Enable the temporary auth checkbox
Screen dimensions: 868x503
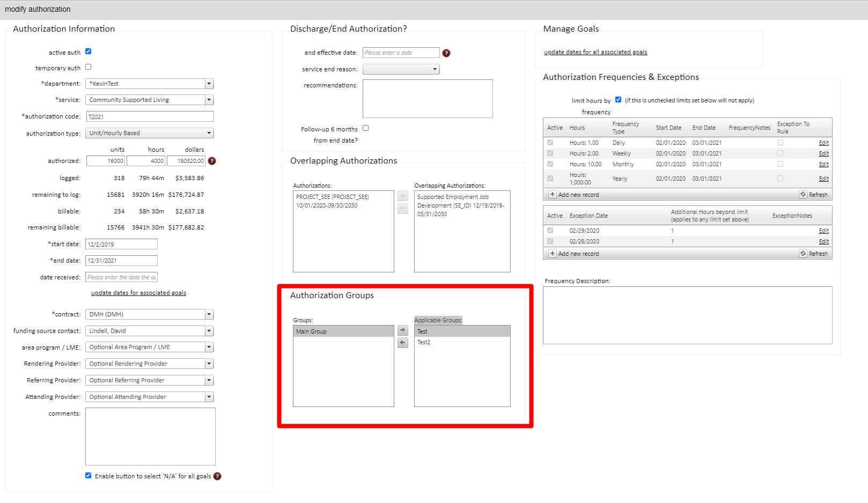pos(89,67)
